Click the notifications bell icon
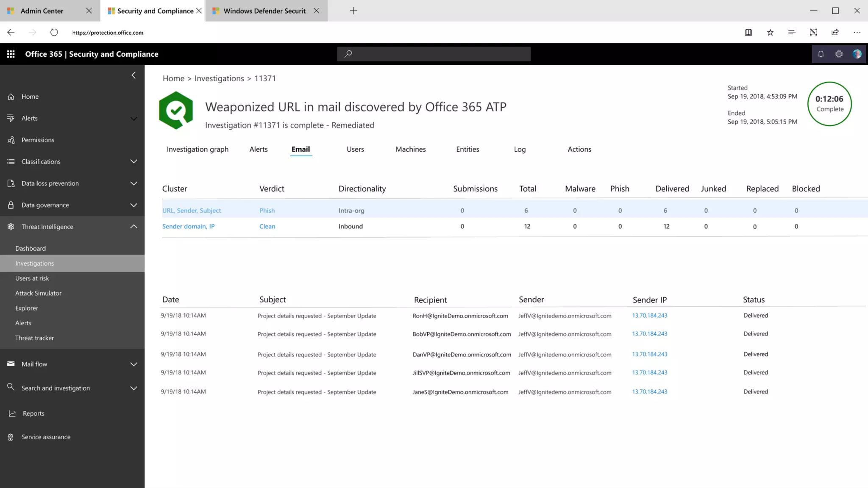This screenshot has width=868, height=488. [821, 54]
